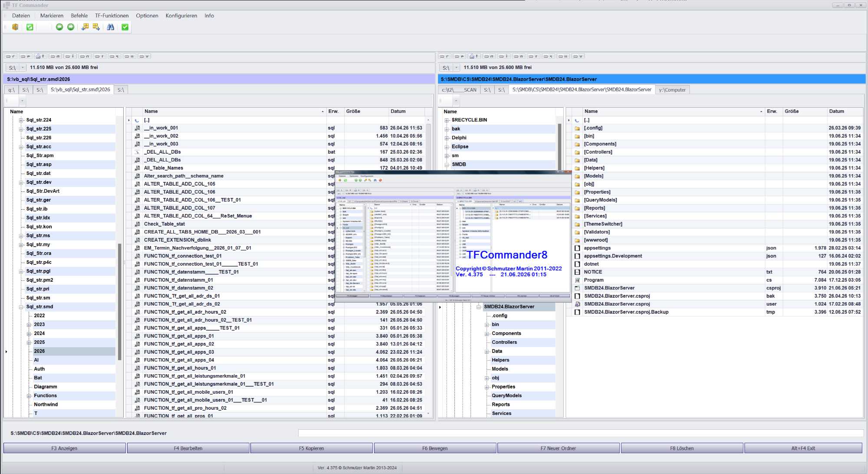Expand the 2023 folder node

point(29,325)
